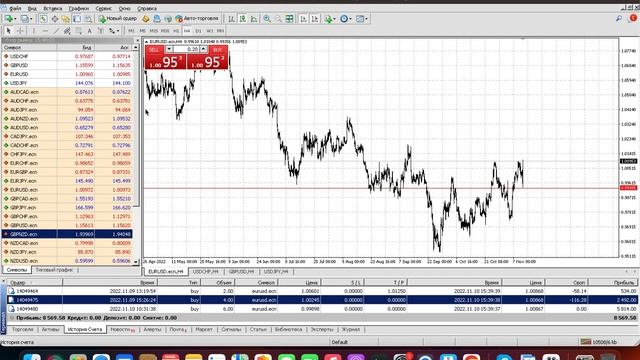Set timeframe to M1
Image resolution: width=640 pixels, height=360 pixels.
click(x=131, y=31)
